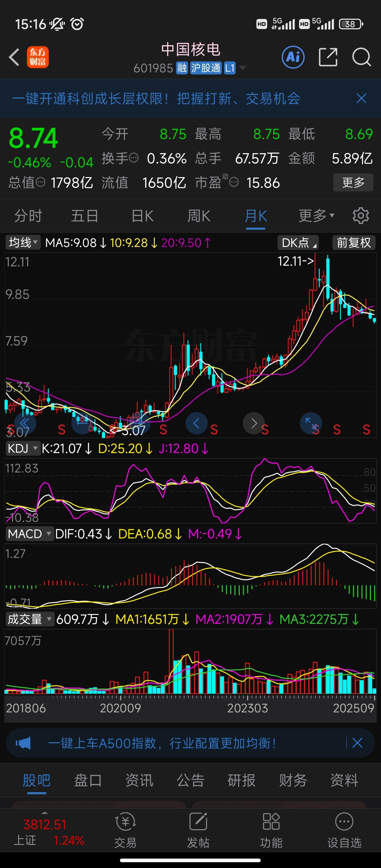Switch to 分时 chart tab
The width and height of the screenshot is (381, 868).
click(x=28, y=216)
